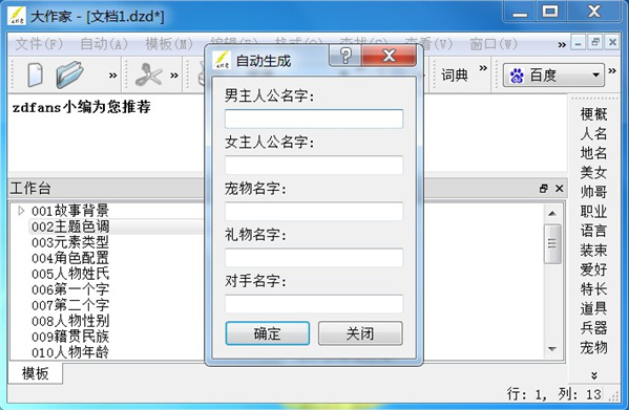Screen dimensions: 629x410
Task: Click the new document icon
Action: click(35, 75)
